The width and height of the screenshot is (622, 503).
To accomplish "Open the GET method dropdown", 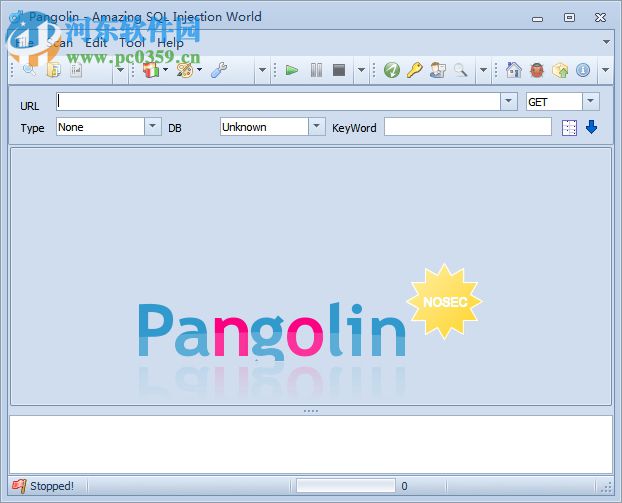I will pos(590,101).
